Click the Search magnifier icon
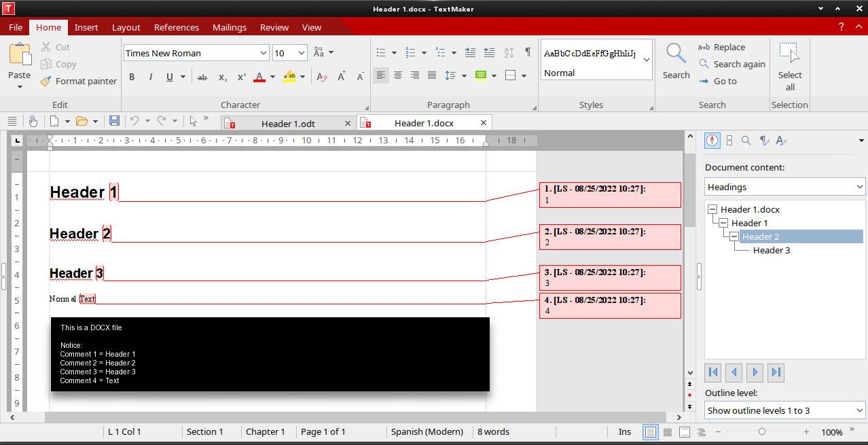The height and width of the screenshot is (445, 868). tap(676, 54)
